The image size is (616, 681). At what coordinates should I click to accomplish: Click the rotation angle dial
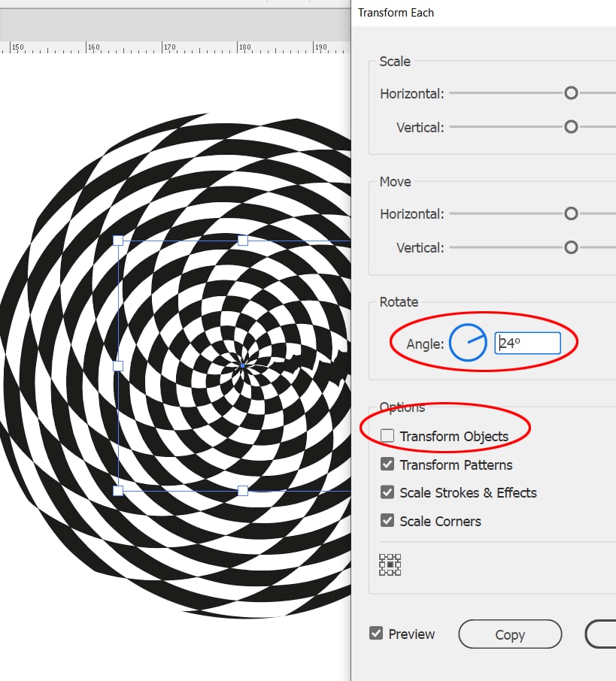pyautogui.click(x=468, y=343)
